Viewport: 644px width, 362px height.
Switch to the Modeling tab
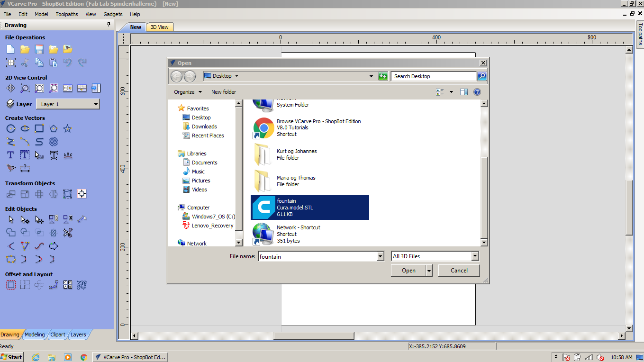(35, 335)
